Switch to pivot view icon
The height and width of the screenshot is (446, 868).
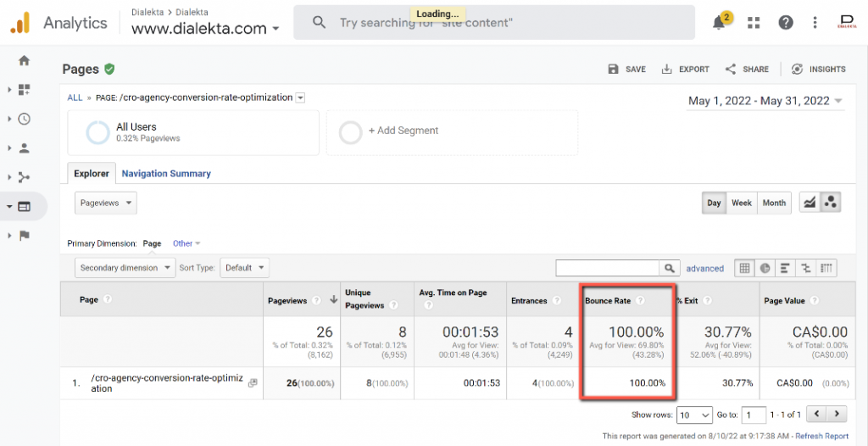click(x=826, y=268)
